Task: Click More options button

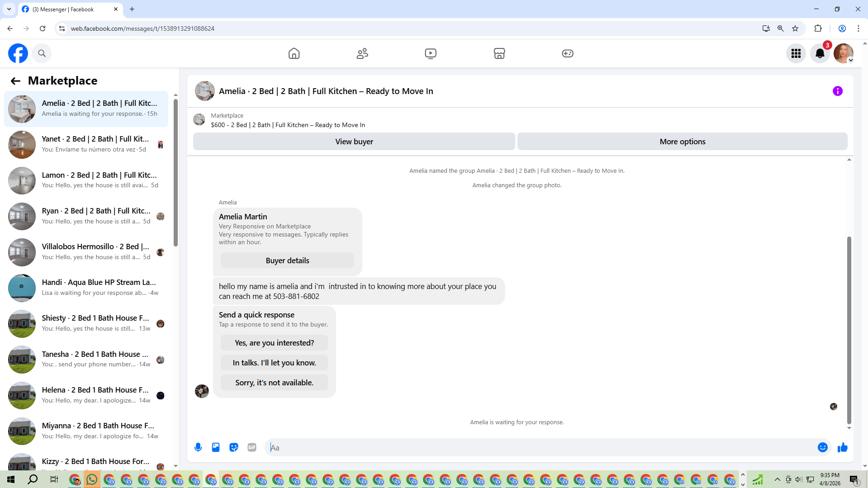Action: pos(682,142)
